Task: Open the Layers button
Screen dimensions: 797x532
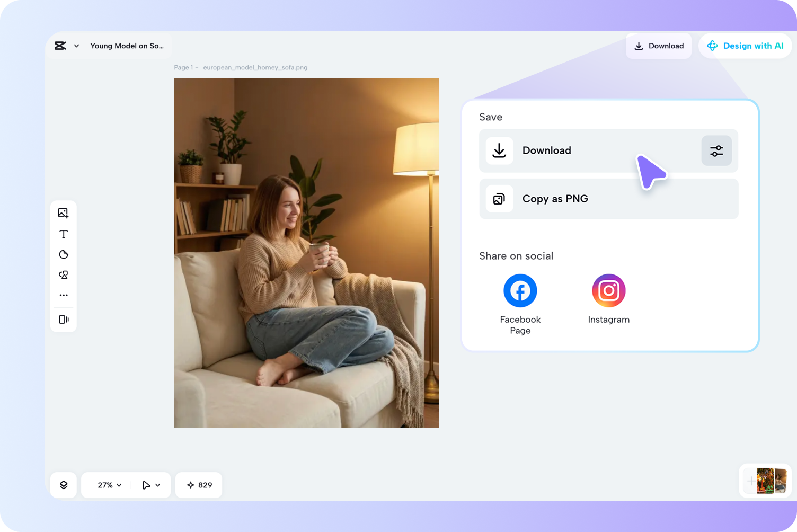Action: point(64,485)
